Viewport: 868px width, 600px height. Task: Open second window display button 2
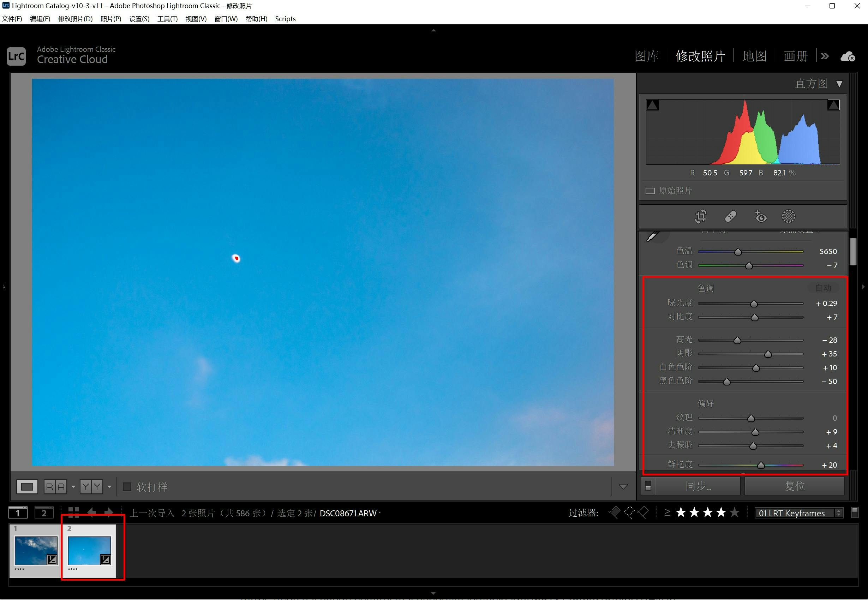[44, 513]
